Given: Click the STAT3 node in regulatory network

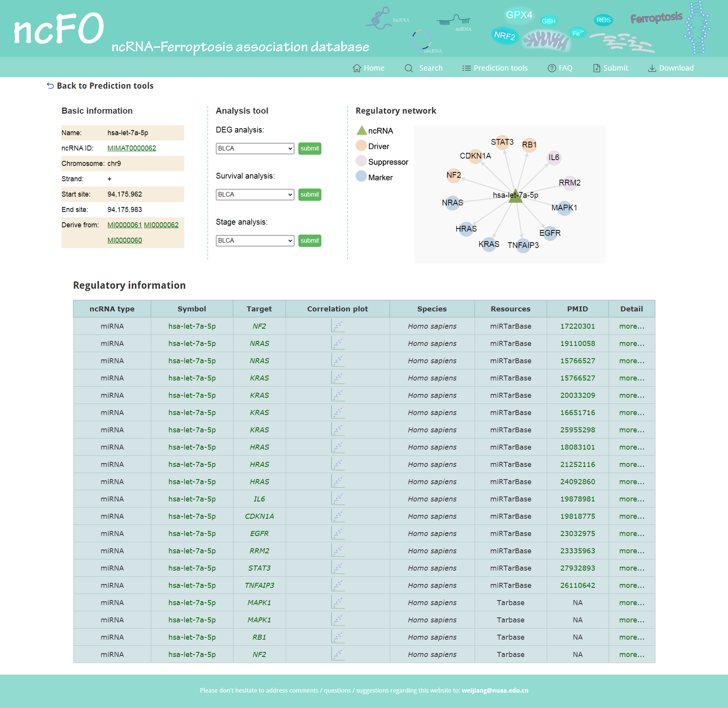Looking at the screenshot, I should point(502,142).
